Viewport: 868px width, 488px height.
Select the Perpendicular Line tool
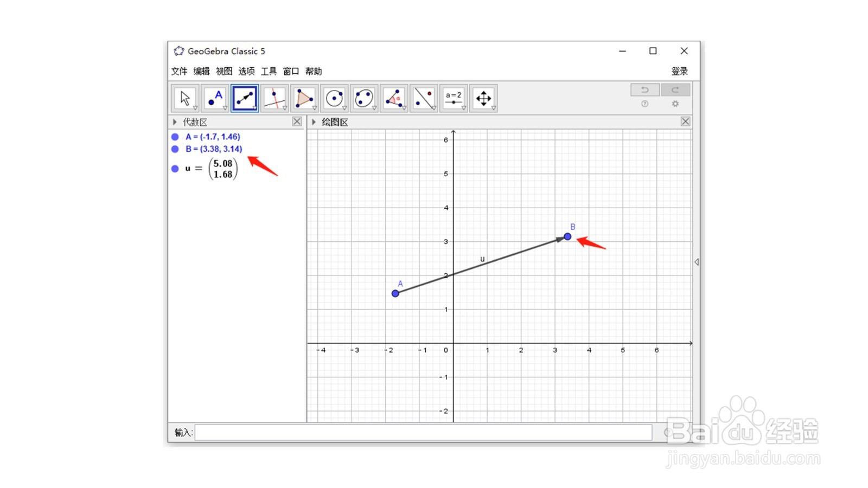click(x=275, y=98)
